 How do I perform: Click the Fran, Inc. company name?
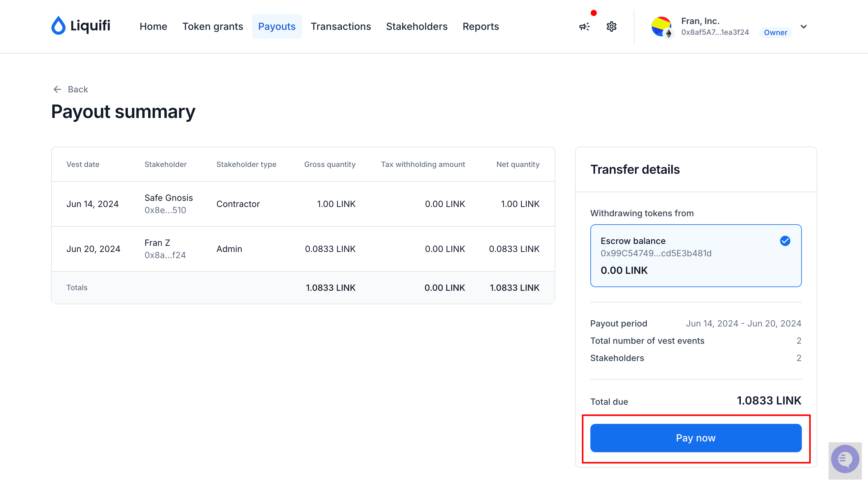pyautogui.click(x=700, y=21)
